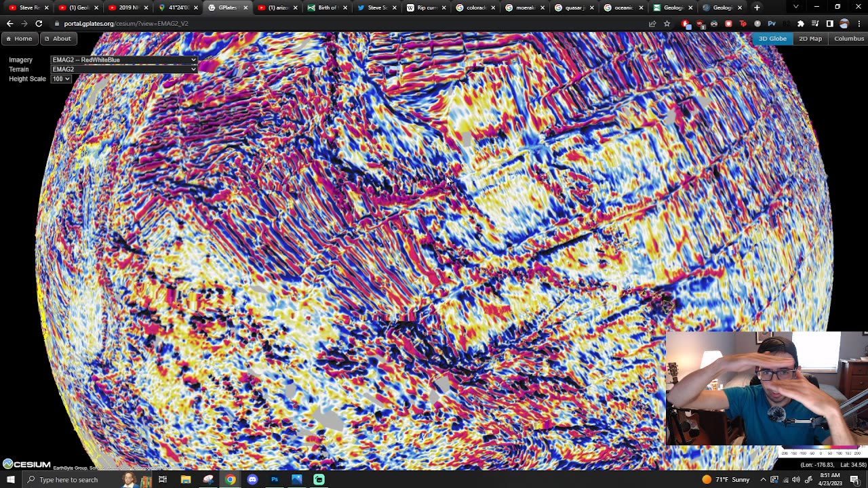868x488 pixels.
Task: Click the address bar URL
Action: (126, 23)
